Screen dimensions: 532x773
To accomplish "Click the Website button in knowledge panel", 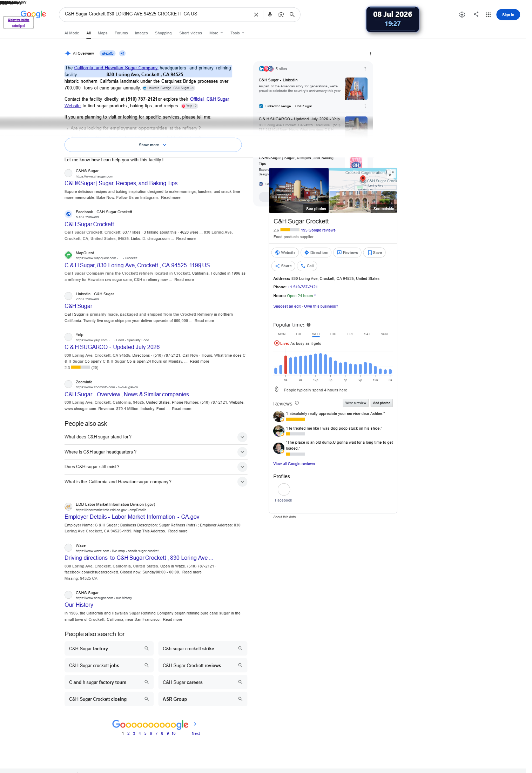I will 285,253.
